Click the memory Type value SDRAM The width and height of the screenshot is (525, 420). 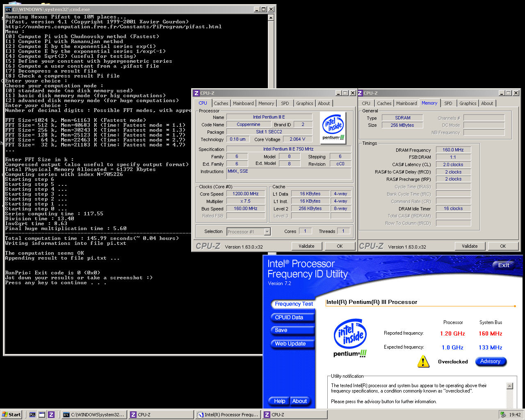[x=403, y=118]
